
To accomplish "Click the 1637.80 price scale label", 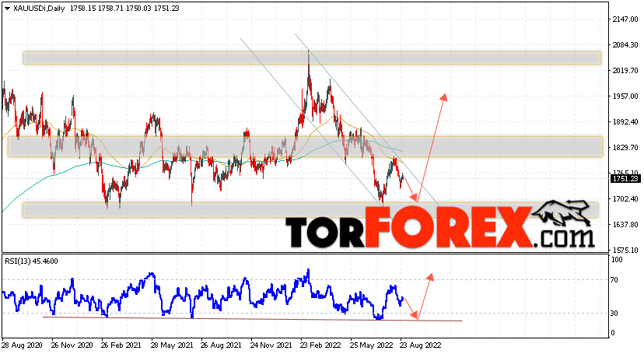I will (626, 225).
